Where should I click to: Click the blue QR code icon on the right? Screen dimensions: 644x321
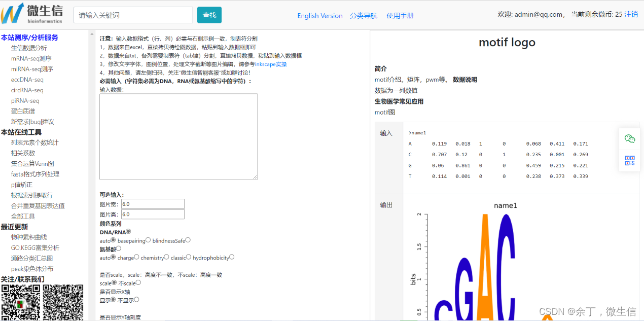click(x=629, y=161)
